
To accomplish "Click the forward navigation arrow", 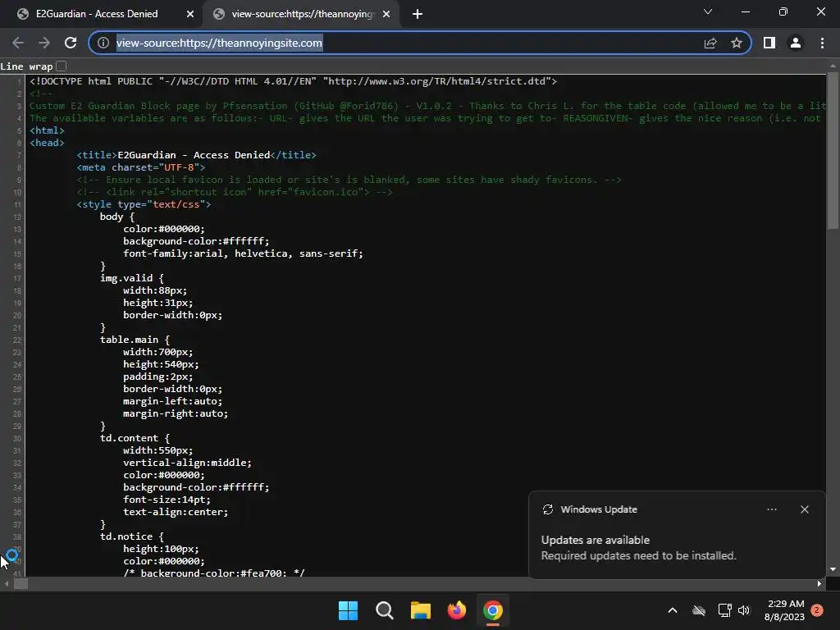I will 44,43.
